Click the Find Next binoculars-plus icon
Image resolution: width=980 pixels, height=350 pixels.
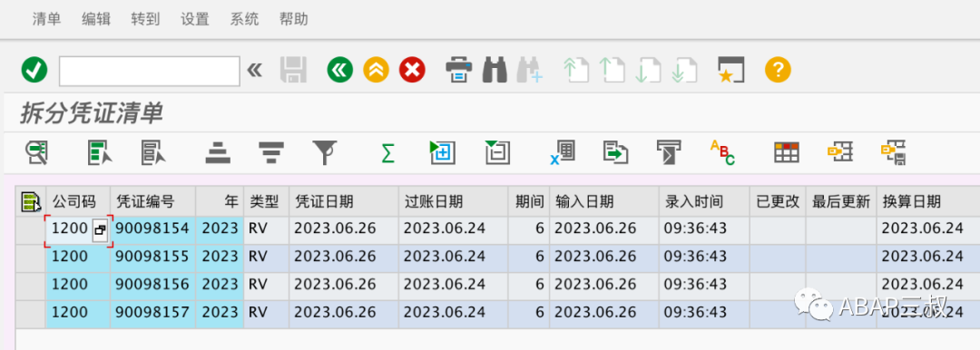[530, 70]
